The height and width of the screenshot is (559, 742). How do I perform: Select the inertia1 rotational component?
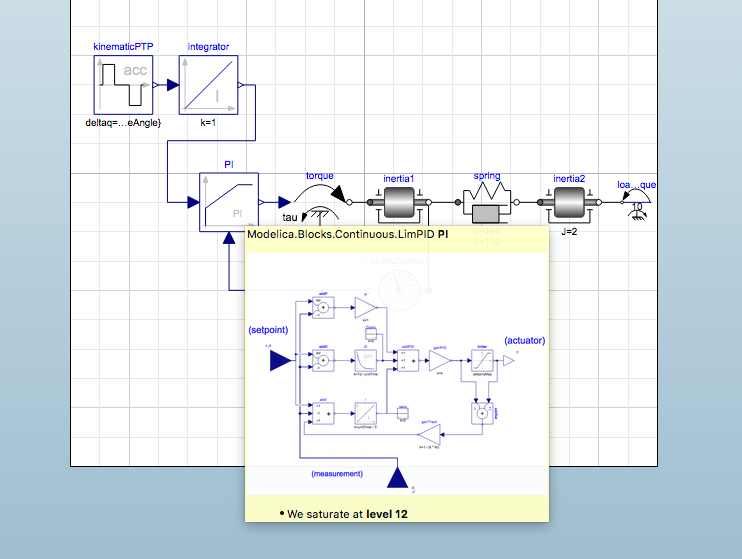[x=399, y=202]
